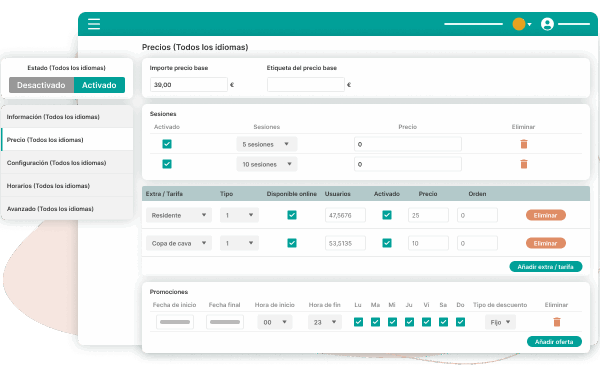
Task: Click Orden field in Copa de cava row
Action: pos(477,243)
